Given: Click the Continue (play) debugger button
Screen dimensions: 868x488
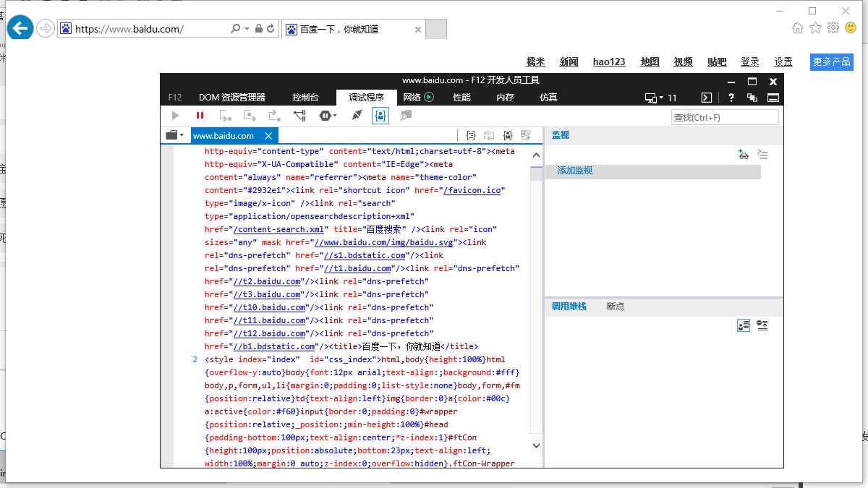Looking at the screenshot, I should 175,116.
